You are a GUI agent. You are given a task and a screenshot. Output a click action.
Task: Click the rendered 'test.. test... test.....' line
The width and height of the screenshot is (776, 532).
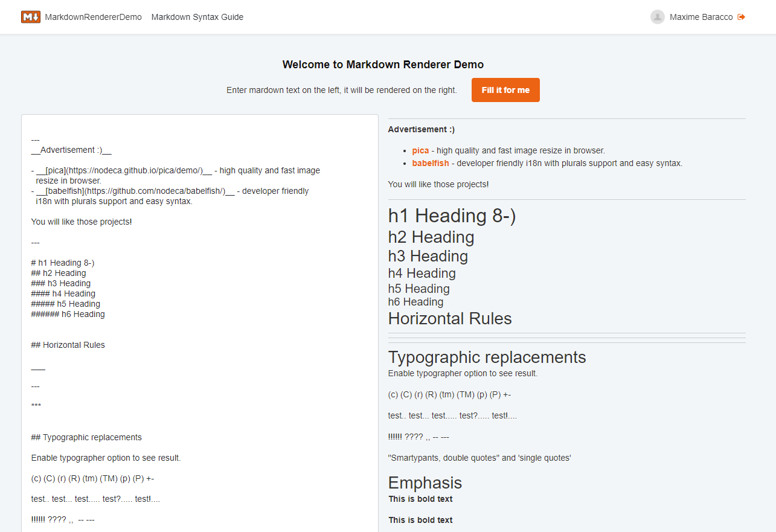(x=452, y=415)
